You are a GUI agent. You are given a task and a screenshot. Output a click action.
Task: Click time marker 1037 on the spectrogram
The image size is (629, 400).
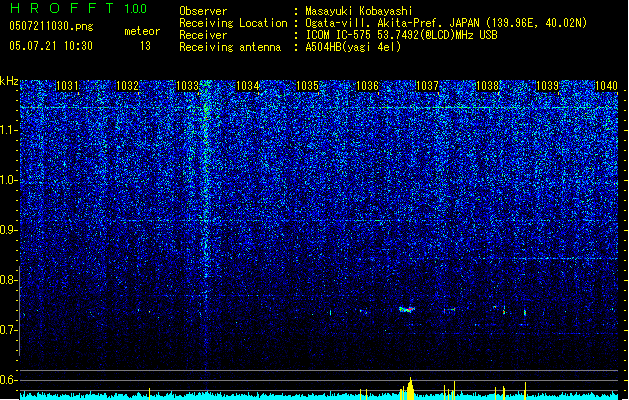point(428,86)
